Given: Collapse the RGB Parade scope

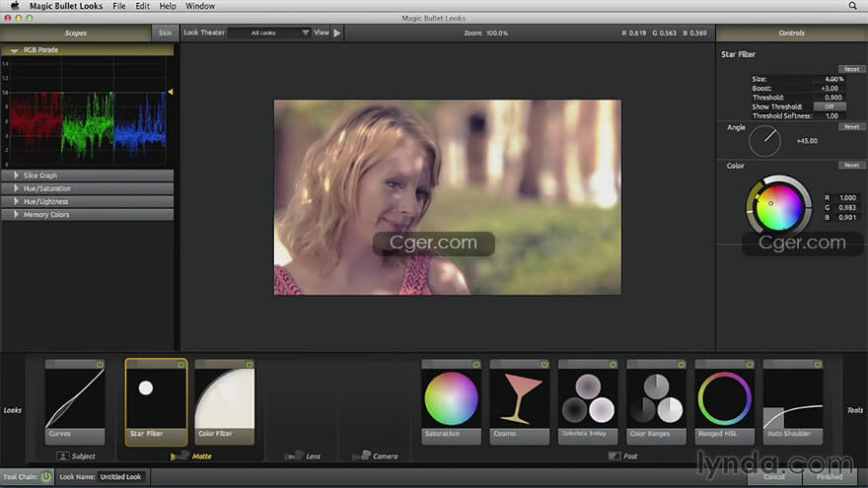Looking at the screenshot, I should point(15,50).
